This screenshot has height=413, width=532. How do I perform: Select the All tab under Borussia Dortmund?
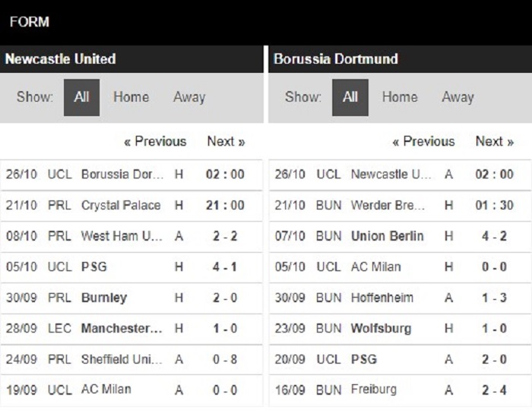pos(350,98)
